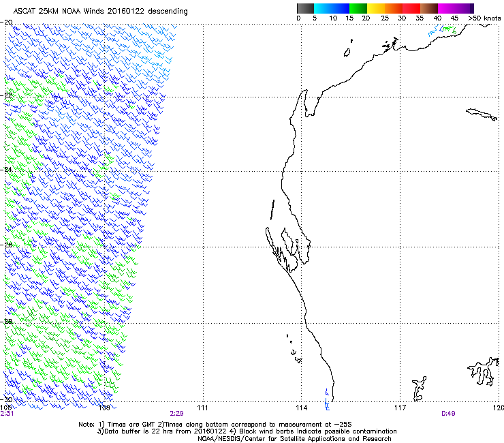Viewport: 504px width, 443px height.
Task: Click the magenta 40-45 knots legend segment
Action: point(447,8)
